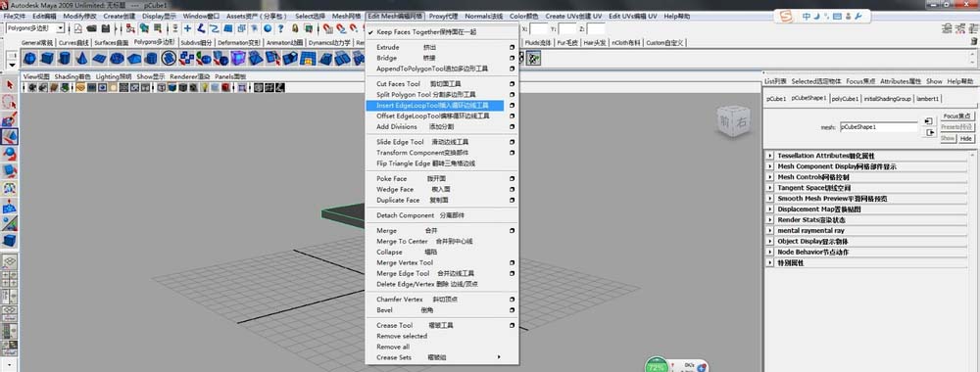Open the Shading menu of viewport panel
980x372 pixels.
[x=73, y=76]
